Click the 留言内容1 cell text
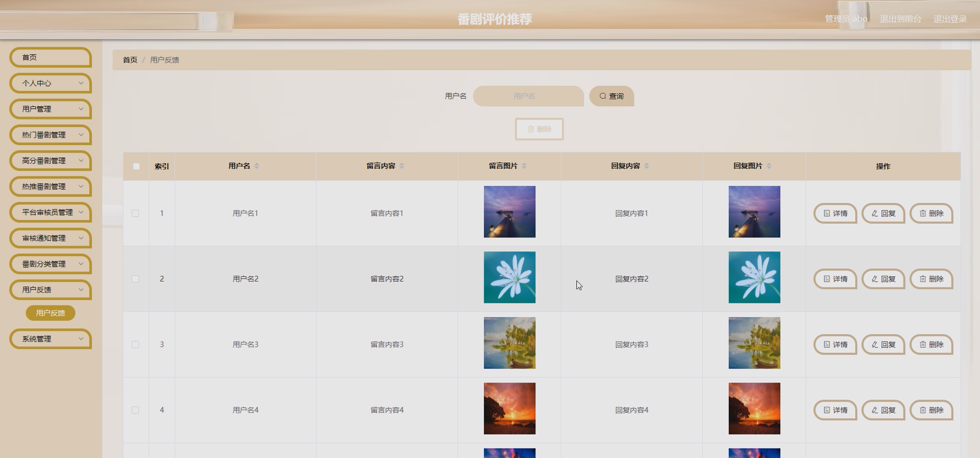Screen dimensions: 980x458 click(387, 213)
